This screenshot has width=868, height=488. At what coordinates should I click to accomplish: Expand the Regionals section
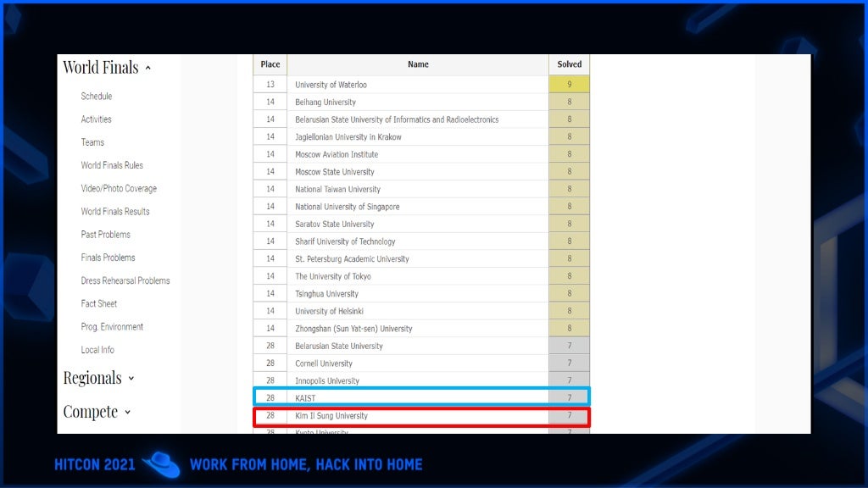98,378
